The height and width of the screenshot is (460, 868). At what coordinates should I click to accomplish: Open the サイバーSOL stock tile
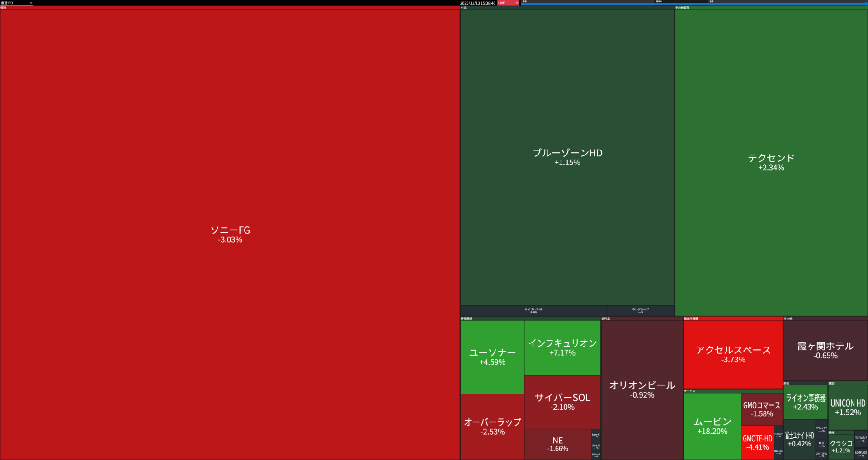tap(562, 402)
